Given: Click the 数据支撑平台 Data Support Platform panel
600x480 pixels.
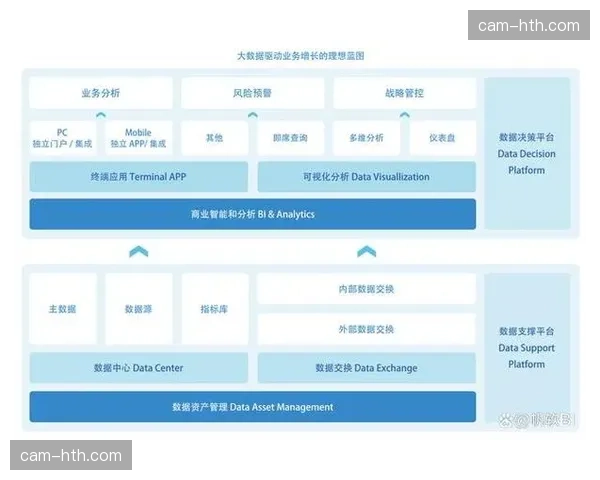Looking at the screenshot, I should click(527, 348).
